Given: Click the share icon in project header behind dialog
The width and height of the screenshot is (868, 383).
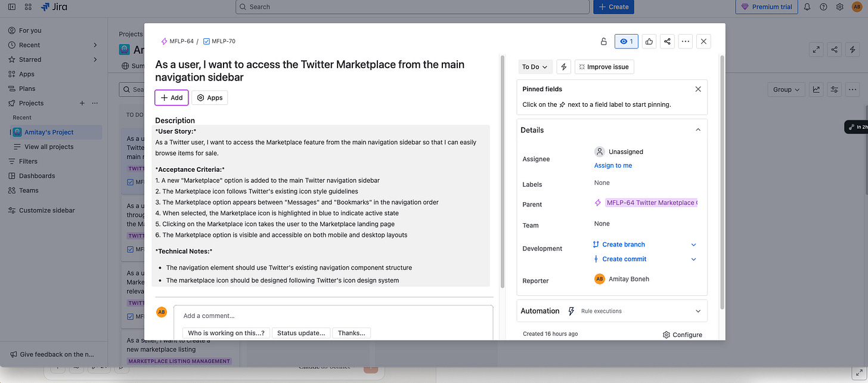Looking at the screenshot, I should tap(835, 50).
